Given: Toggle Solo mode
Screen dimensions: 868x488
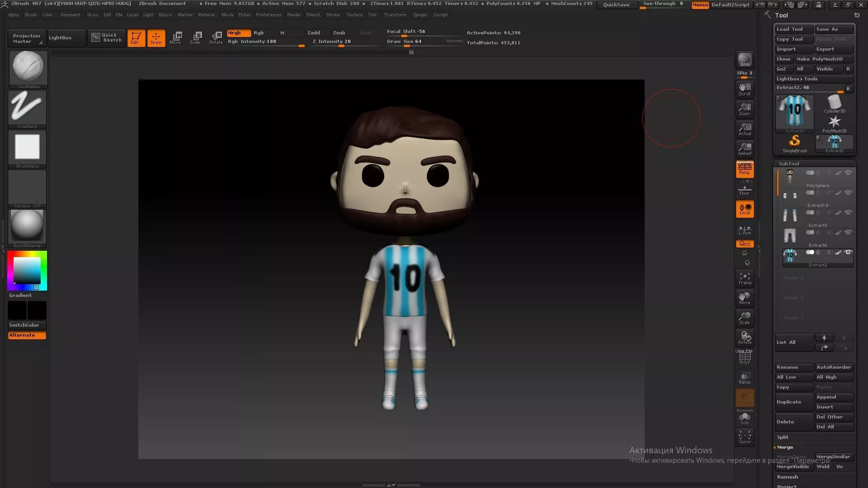Looking at the screenshot, I should 745,418.
